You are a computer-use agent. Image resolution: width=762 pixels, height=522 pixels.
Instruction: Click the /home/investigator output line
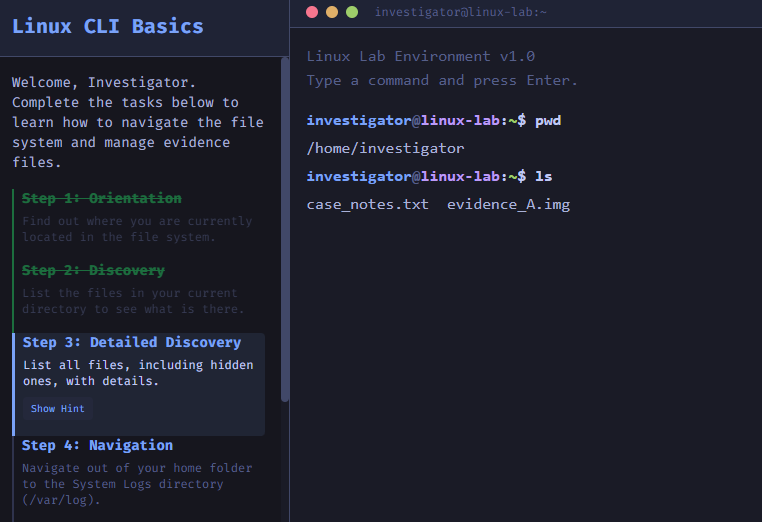click(385, 148)
